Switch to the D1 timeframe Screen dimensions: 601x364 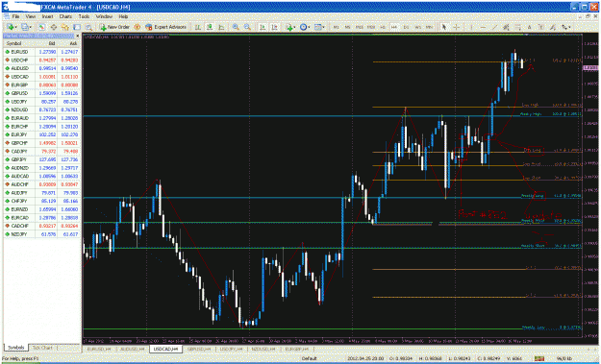coord(407,27)
